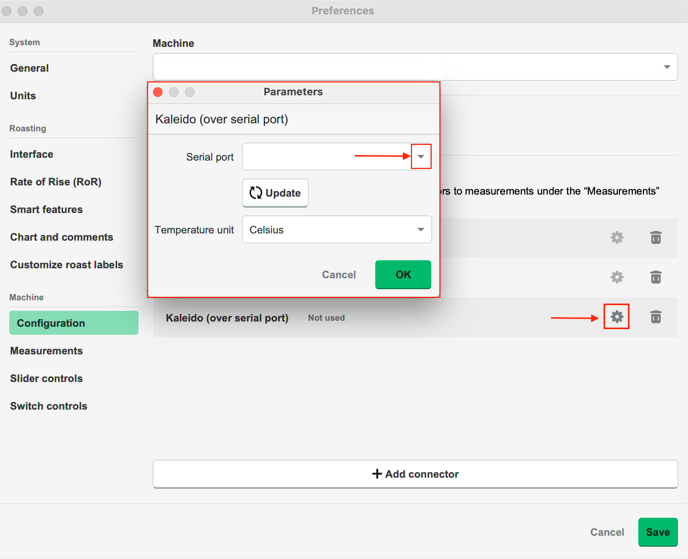The width and height of the screenshot is (688, 559).
Task: Open settings gear of first connector row
Action: (616, 237)
